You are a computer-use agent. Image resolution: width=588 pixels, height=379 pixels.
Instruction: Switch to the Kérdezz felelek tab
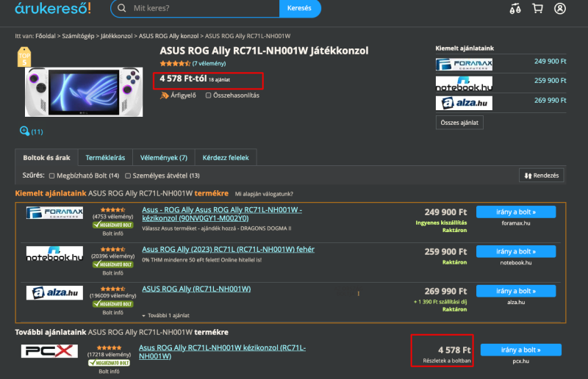point(226,157)
